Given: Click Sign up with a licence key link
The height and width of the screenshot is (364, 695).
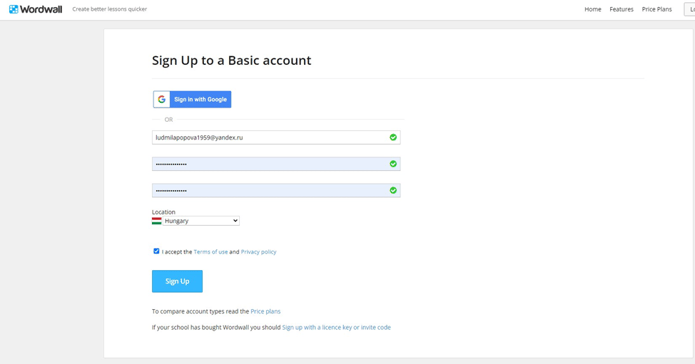Looking at the screenshot, I should click(336, 327).
